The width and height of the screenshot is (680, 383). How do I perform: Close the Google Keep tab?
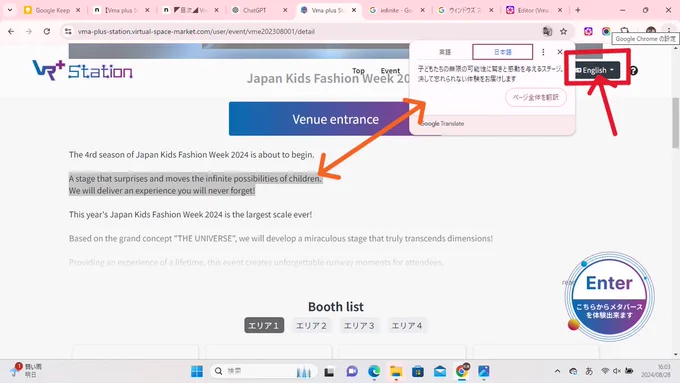(78, 10)
